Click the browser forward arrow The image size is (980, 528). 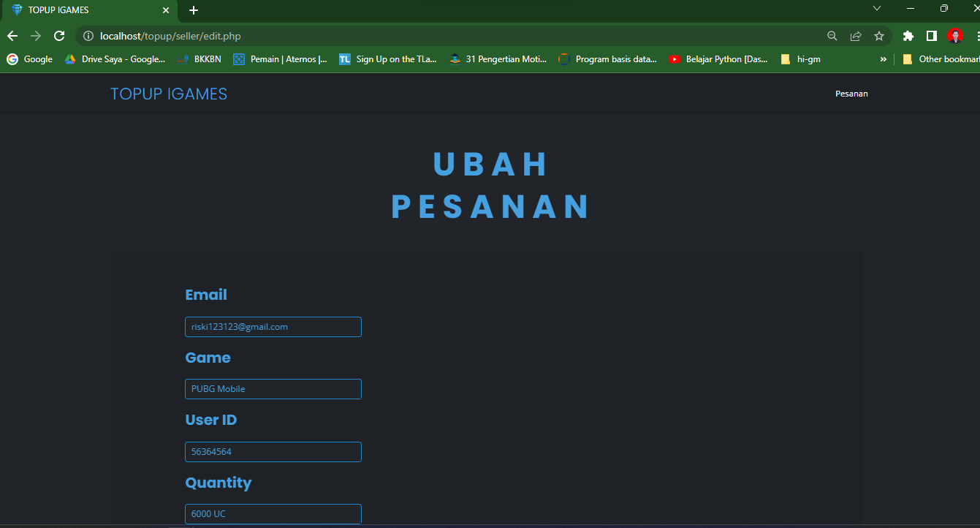(36, 36)
